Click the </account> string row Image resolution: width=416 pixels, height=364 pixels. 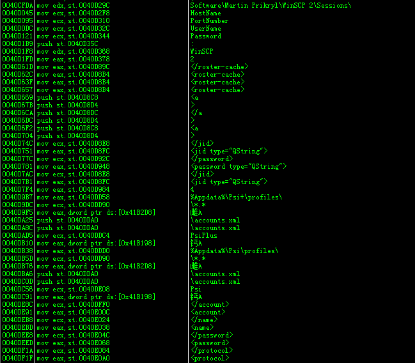208,304
